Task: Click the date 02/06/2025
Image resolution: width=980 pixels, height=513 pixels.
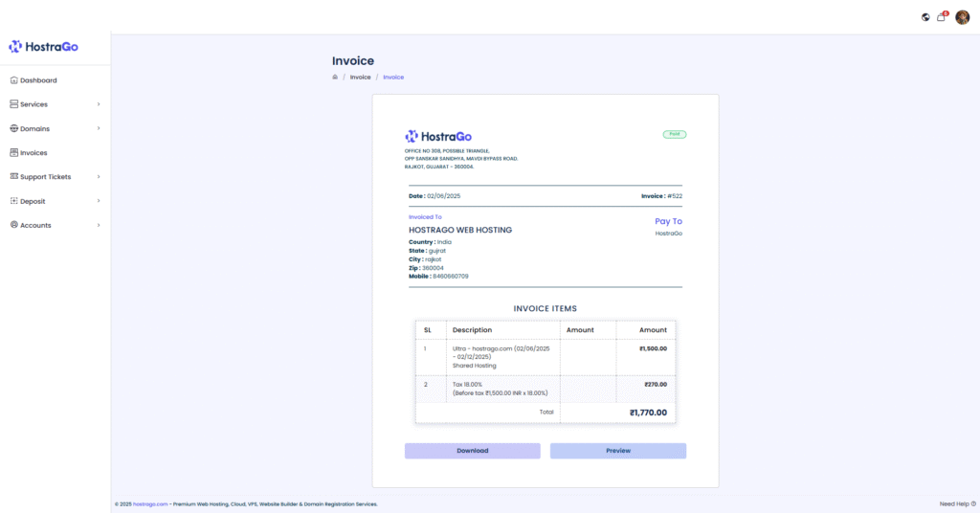Action: pos(444,195)
